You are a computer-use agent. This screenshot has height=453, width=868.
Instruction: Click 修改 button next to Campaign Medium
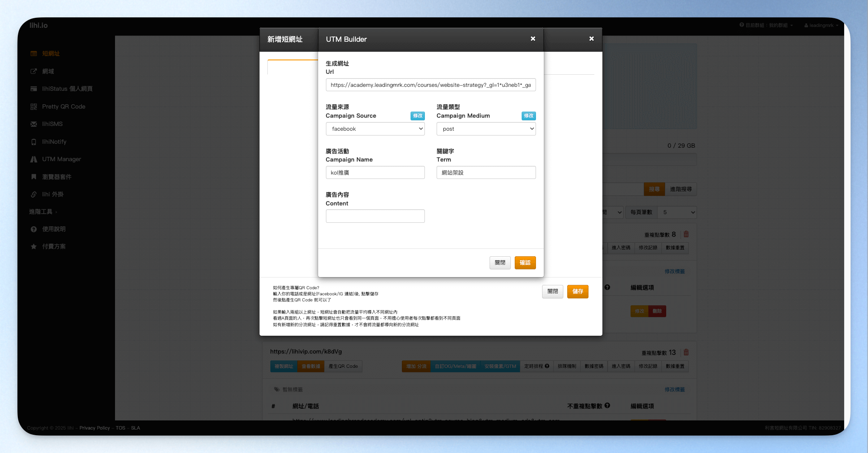pyautogui.click(x=529, y=116)
